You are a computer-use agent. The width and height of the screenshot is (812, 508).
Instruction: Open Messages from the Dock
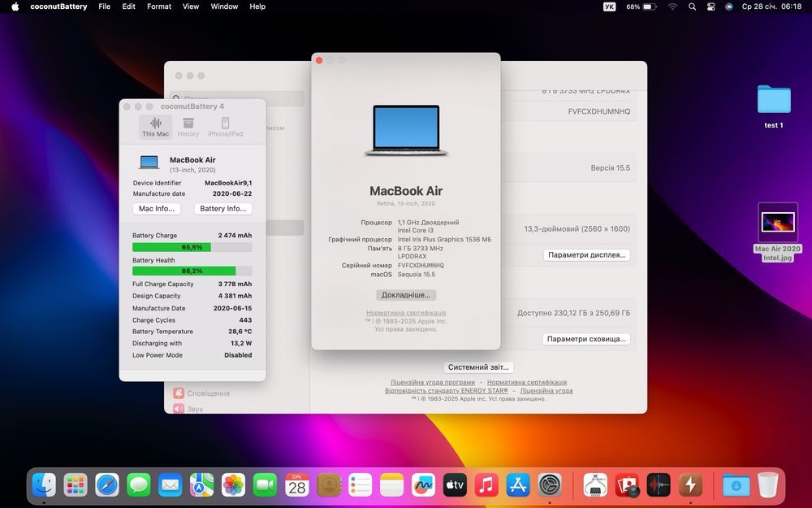[139, 486]
